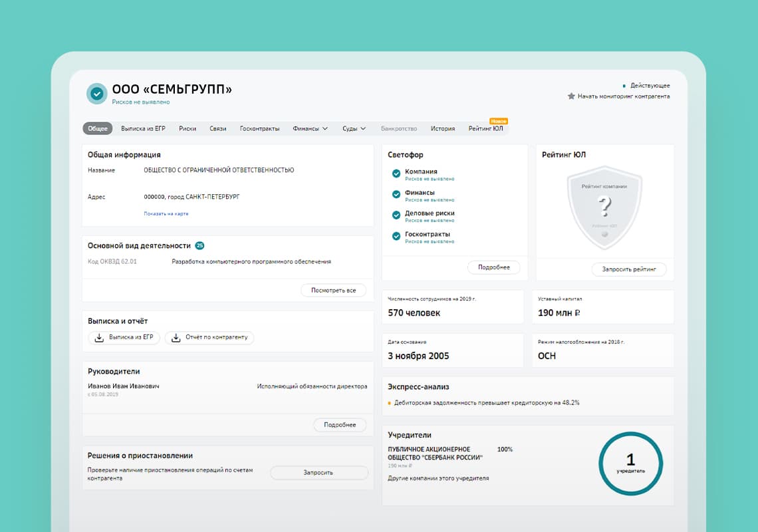Screen dimensions: 758x532
Task: Download Отчёт по контрагенту button
Action: click(209, 338)
